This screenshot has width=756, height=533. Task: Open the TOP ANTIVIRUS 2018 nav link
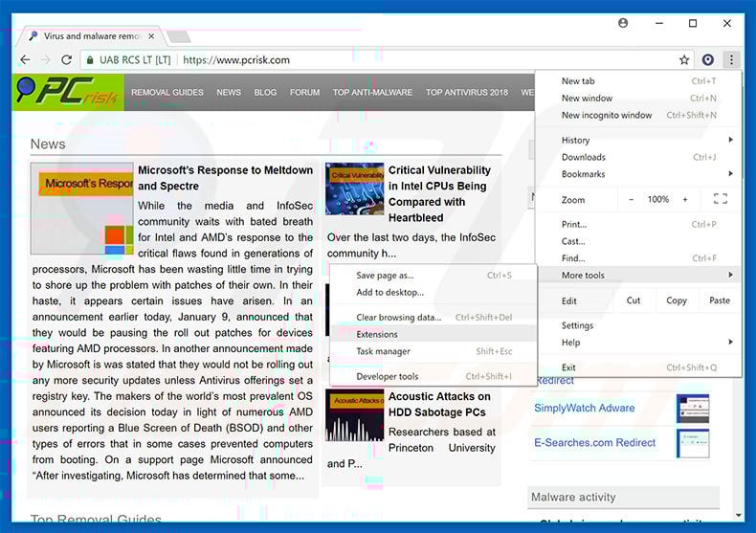coord(466,92)
